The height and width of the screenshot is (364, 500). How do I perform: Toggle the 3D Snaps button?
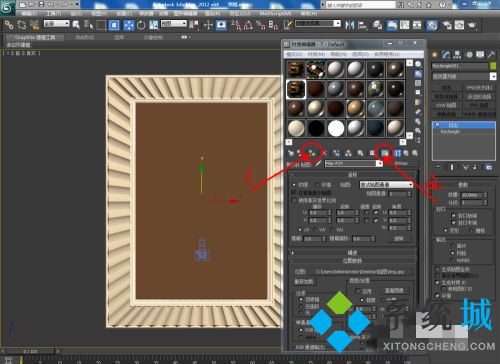[x=236, y=25]
